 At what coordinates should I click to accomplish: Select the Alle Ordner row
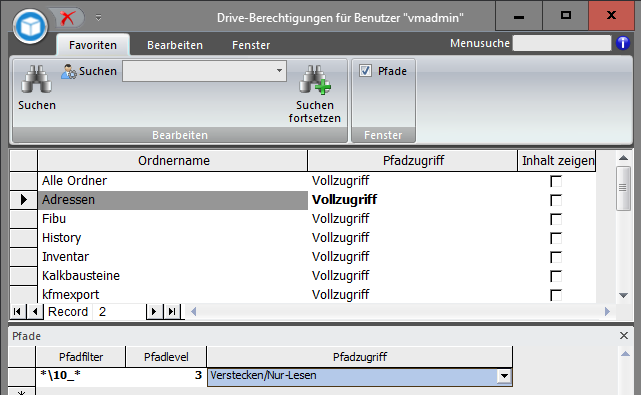(173, 181)
